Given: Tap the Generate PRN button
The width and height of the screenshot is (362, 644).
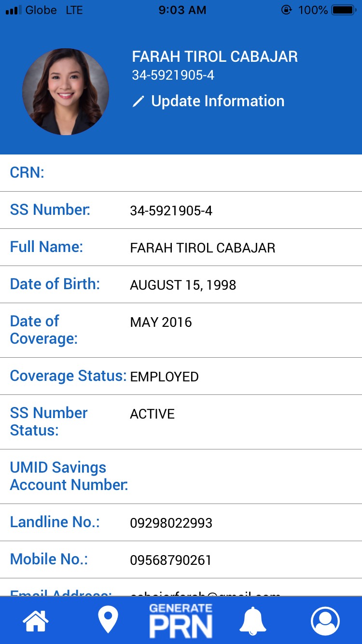Looking at the screenshot, I should [181, 621].
